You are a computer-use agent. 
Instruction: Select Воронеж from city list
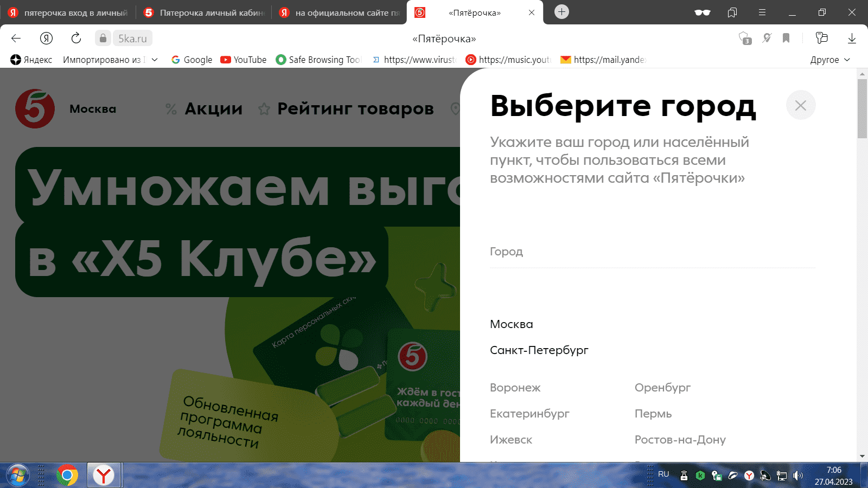(515, 388)
